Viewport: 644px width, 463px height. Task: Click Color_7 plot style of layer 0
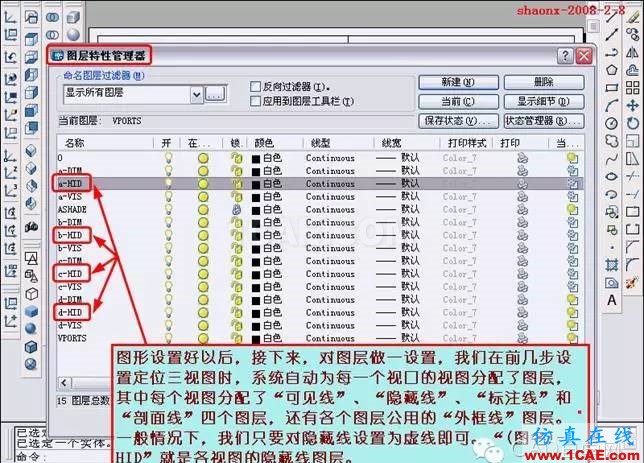click(460, 158)
